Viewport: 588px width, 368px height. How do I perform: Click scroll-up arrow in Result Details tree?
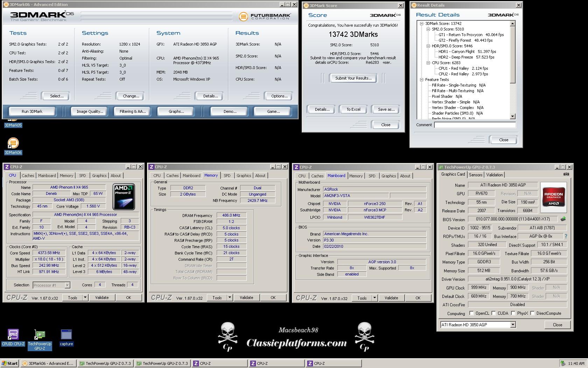[513, 23]
